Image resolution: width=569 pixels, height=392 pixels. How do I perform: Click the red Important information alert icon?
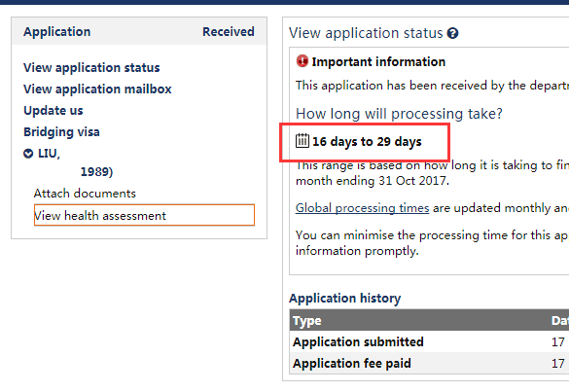pyautogui.click(x=302, y=61)
